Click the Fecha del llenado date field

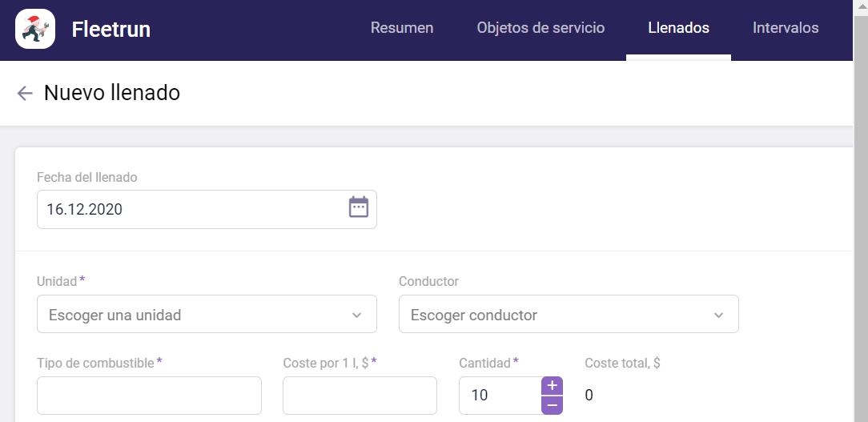207,209
